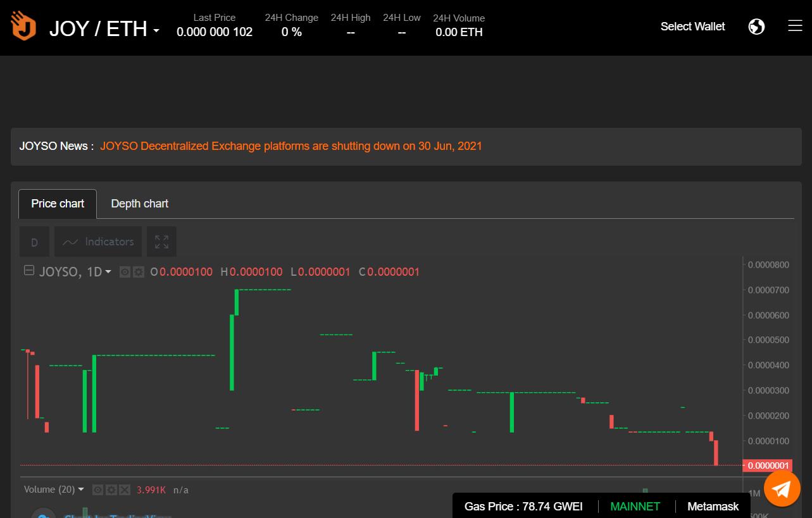Click the Last Price 0.000 000 102 value
This screenshot has height=518, width=812.
[x=215, y=32]
